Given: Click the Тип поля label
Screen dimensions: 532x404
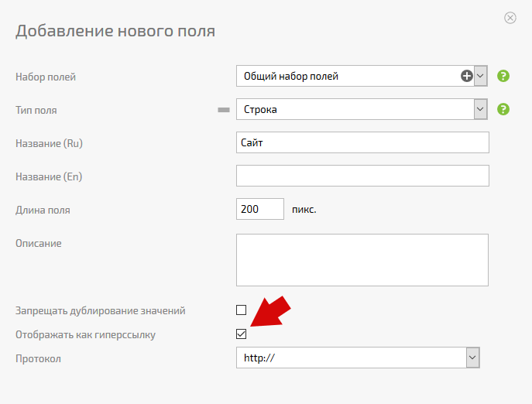Looking at the screenshot, I should click(x=36, y=110).
